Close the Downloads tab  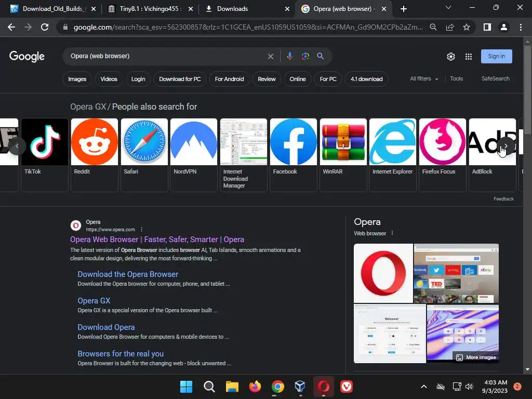point(287,9)
